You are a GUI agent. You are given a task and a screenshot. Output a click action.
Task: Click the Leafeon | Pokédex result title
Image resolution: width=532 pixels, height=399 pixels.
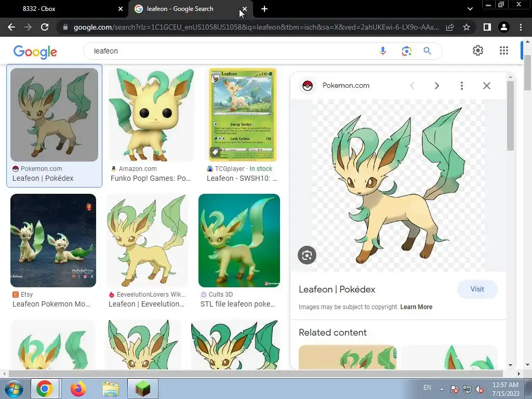tap(43, 178)
